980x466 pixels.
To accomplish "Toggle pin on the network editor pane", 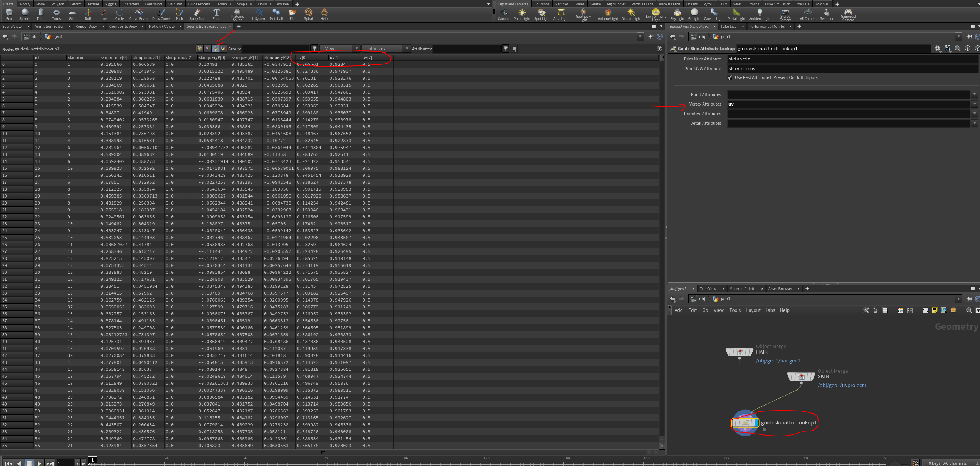I will click(969, 299).
